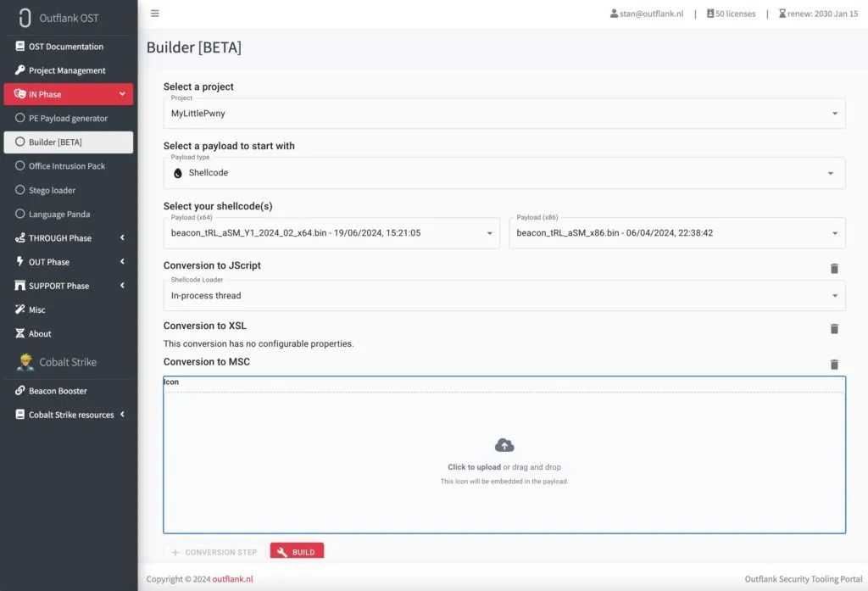Click the wrench icon on BUILD
Viewport: 868px width, 591px height.
point(281,552)
